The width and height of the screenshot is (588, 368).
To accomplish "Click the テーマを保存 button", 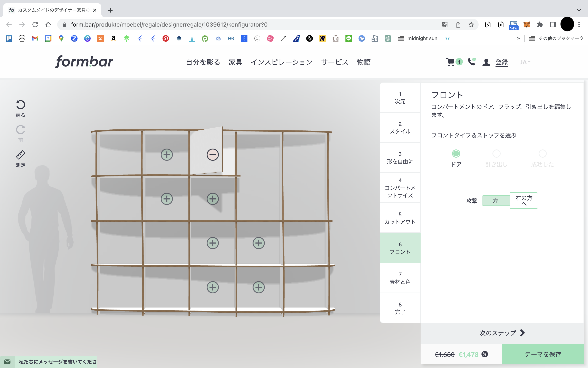I will [543, 354].
